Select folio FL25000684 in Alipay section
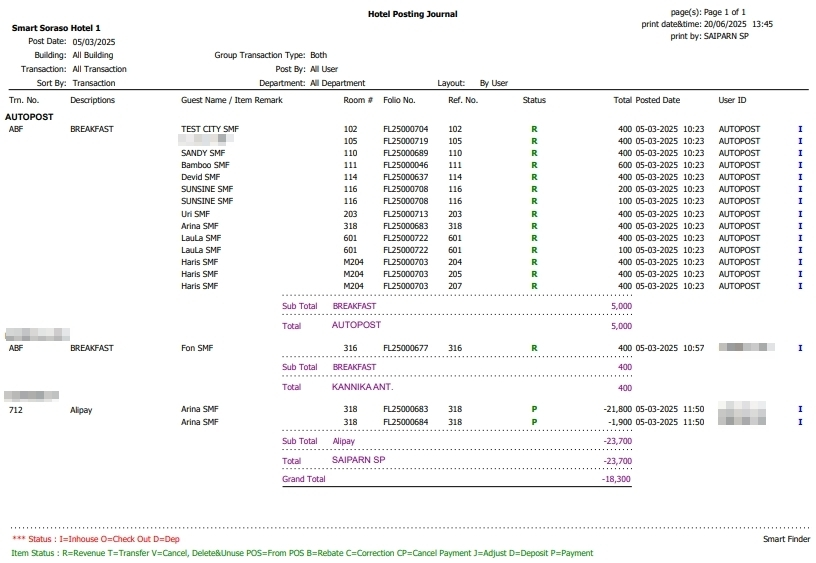 pyautogui.click(x=405, y=423)
